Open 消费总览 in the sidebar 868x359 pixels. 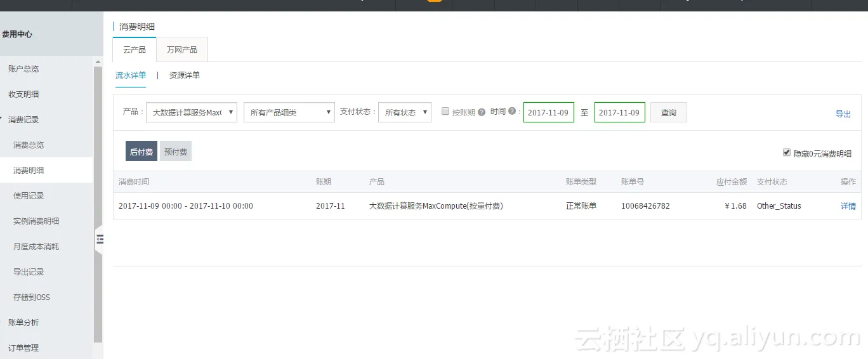point(29,145)
